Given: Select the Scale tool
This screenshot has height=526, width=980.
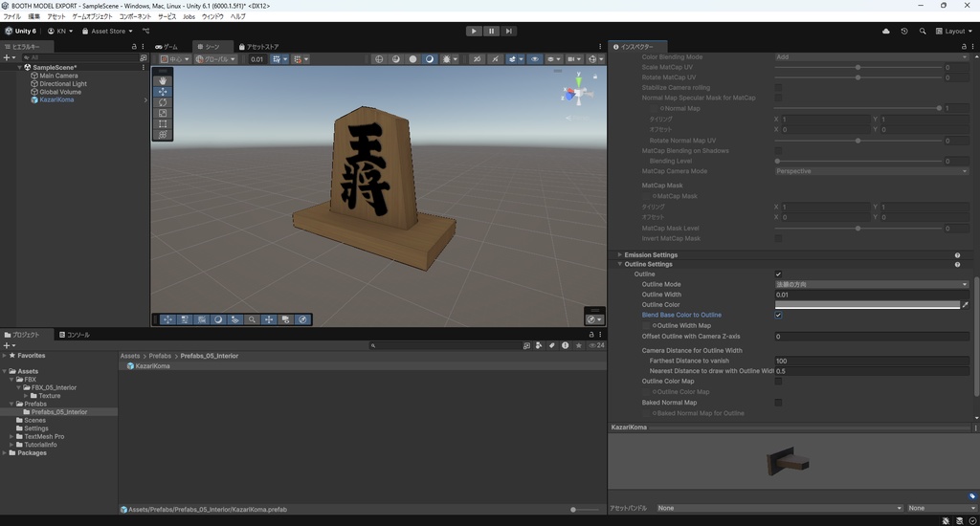Looking at the screenshot, I should pos(163,113).
